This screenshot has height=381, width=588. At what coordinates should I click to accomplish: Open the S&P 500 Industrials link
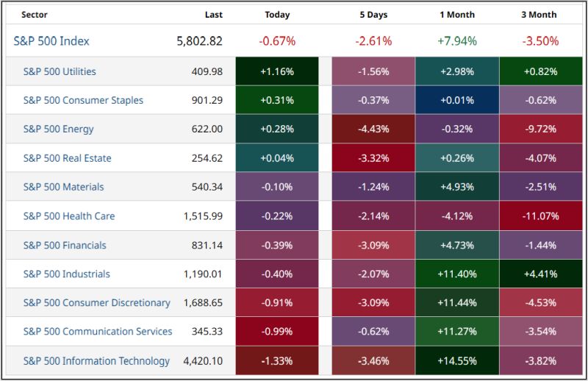coord(66,274)
